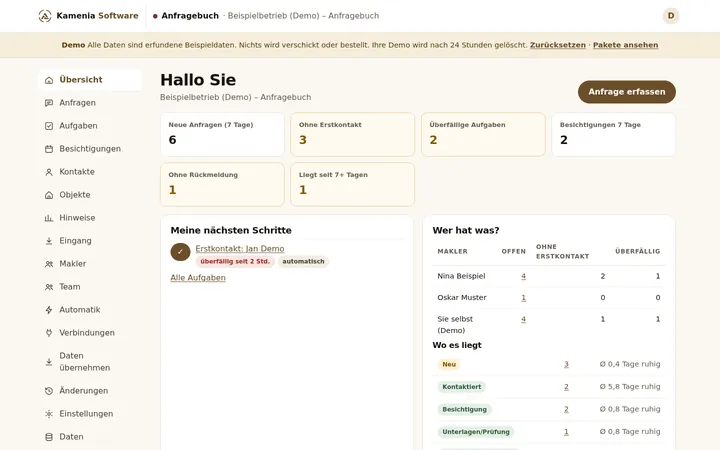Viewport: 720px width, 450px height.
Task: Click the Team people icon
Action: [x=49, y=287]
